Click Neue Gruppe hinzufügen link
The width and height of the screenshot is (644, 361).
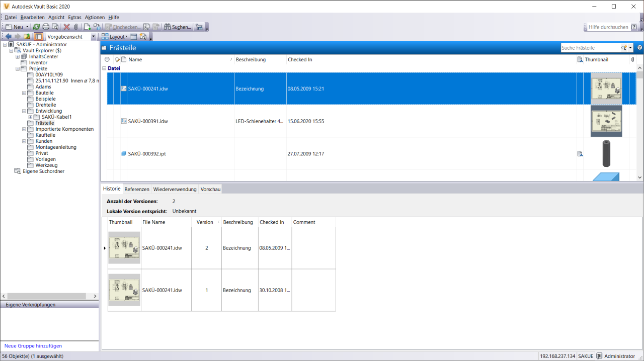coord(33,346)
